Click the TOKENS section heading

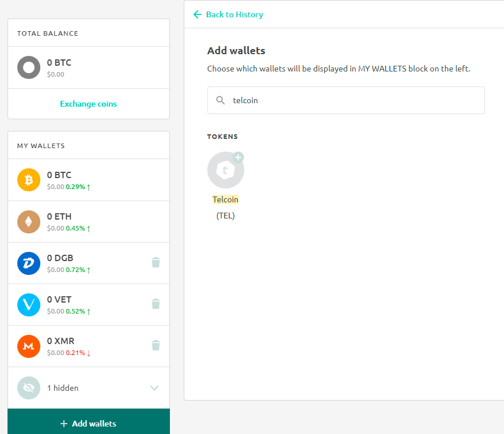[222, 137]
